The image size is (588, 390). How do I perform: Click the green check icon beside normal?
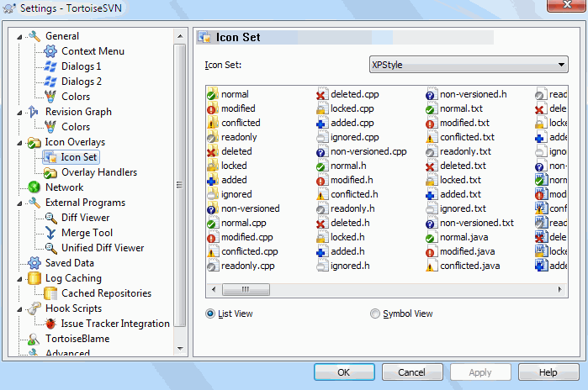213,94
